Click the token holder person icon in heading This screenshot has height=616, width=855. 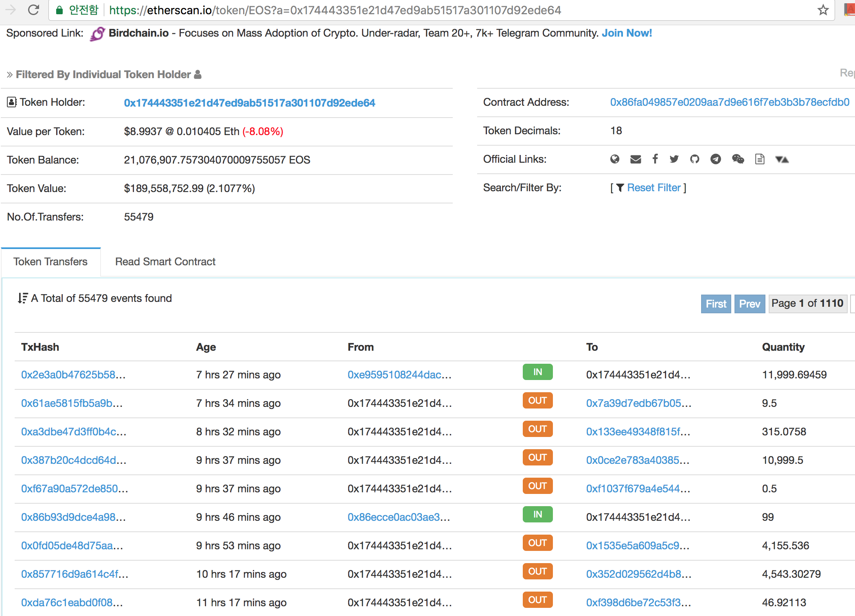tap(197, 74)
